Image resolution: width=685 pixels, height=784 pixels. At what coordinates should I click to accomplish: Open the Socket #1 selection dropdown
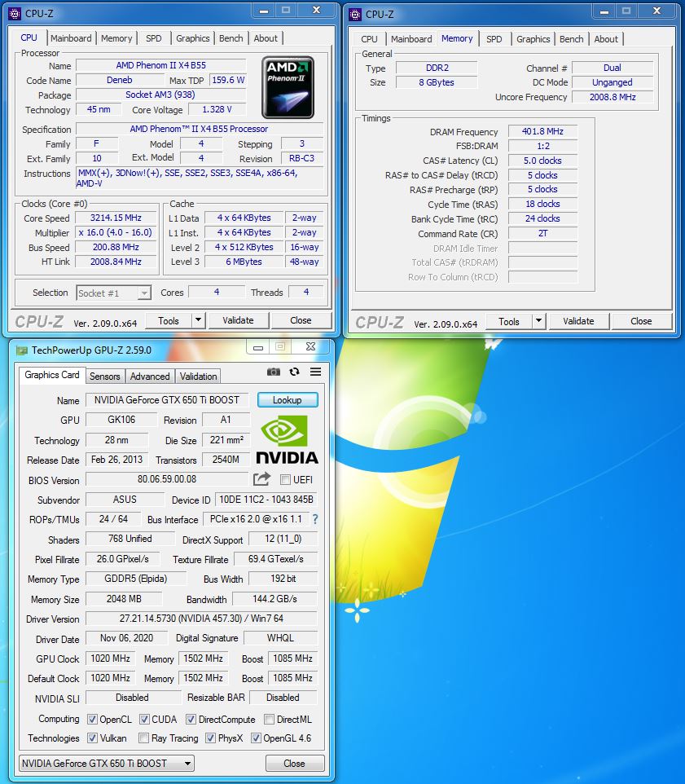[x=113, y=293]
